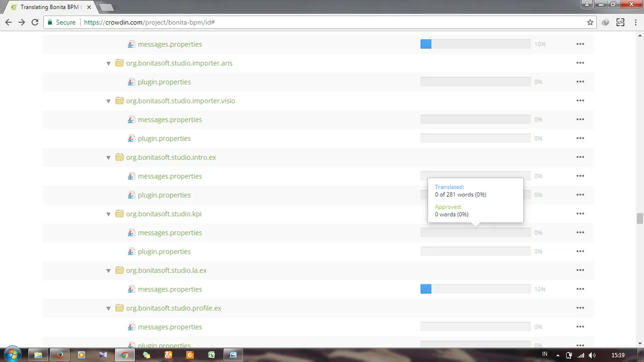The width and height of the screenshot is (644, 362).
Task: Open more options for profile.ex folder
Action: click(580, 308)
